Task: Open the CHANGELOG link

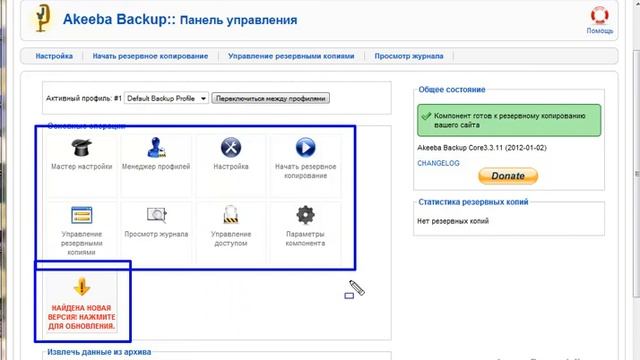Action: [x=438, y=163]
